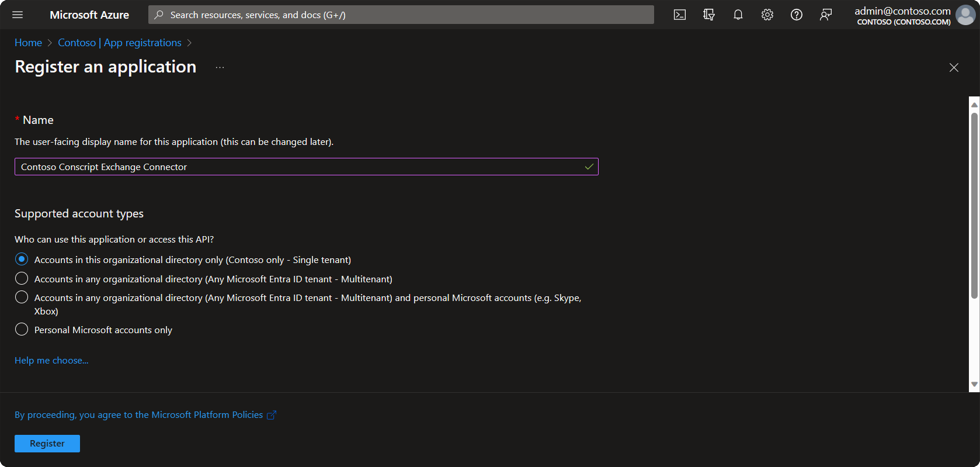Click the scrollbar down arrow
This screenshot has width=980, height=467.
click(x=974, y=385)
